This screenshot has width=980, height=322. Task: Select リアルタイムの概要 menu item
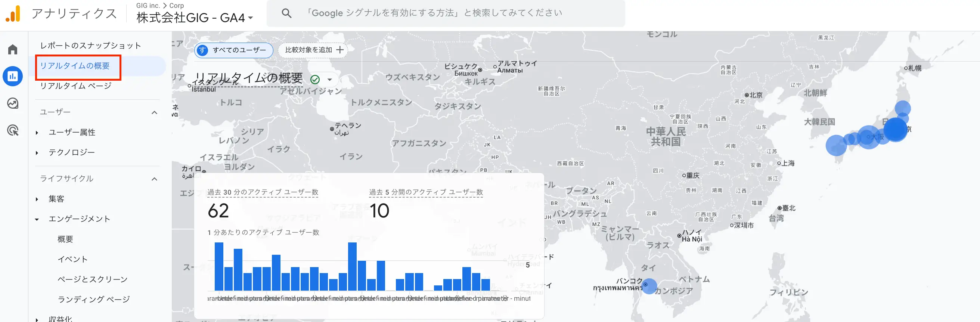(x=75, y=66)
